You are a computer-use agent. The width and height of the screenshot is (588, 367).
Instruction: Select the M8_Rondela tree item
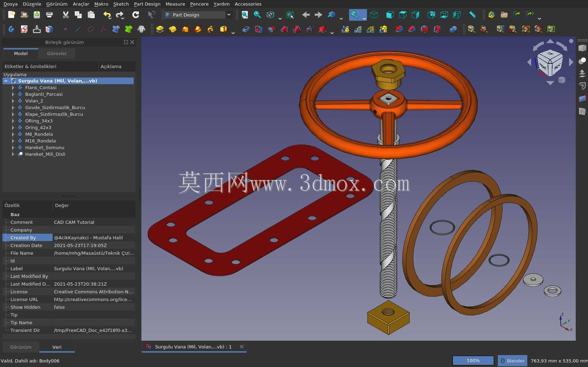(39, 134)
